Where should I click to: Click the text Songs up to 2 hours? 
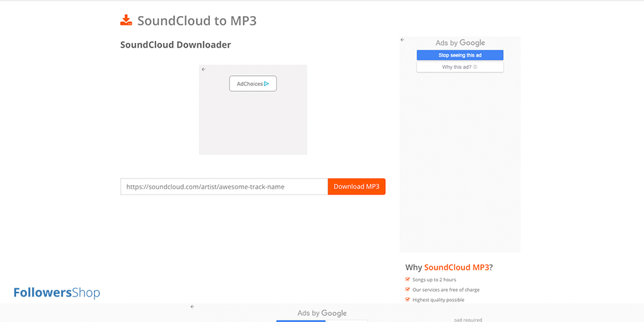click(434, 280)
